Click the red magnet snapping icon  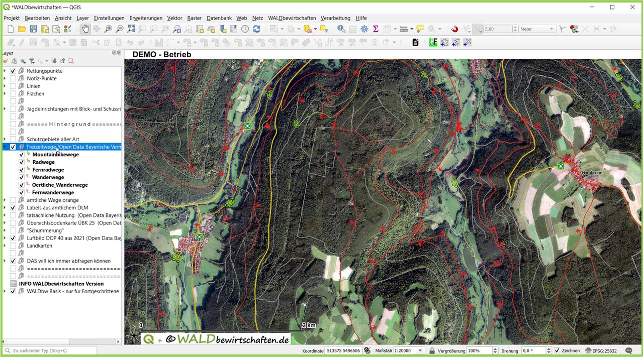click(454, 29)
